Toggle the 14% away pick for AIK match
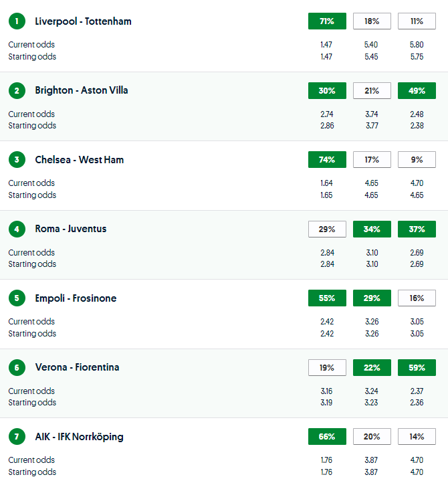The height and width of the screenshot is (485, 448). click(x=417, y=437)
